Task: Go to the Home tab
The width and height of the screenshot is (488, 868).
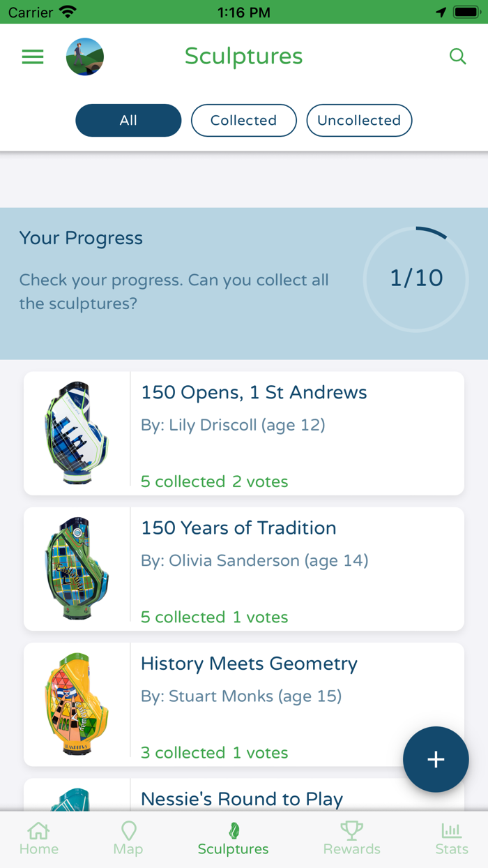Action: click(x=39, y=839)
